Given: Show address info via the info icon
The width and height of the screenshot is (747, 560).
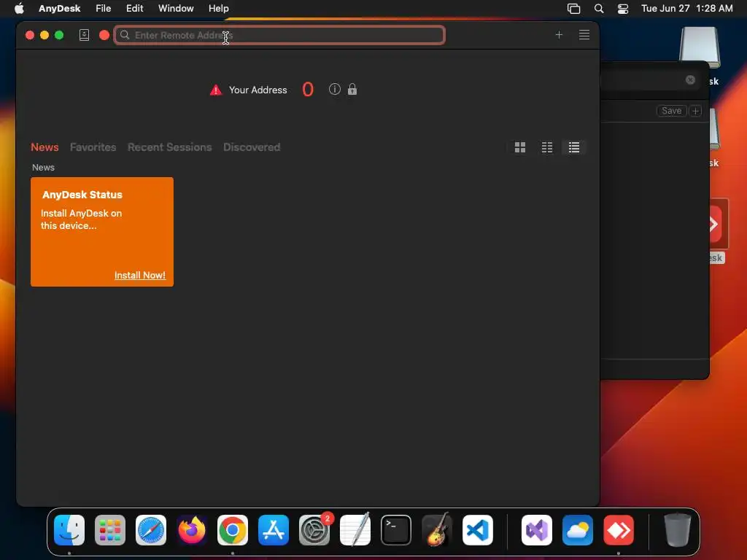Looking at the screenshot, I should point(334,89).
